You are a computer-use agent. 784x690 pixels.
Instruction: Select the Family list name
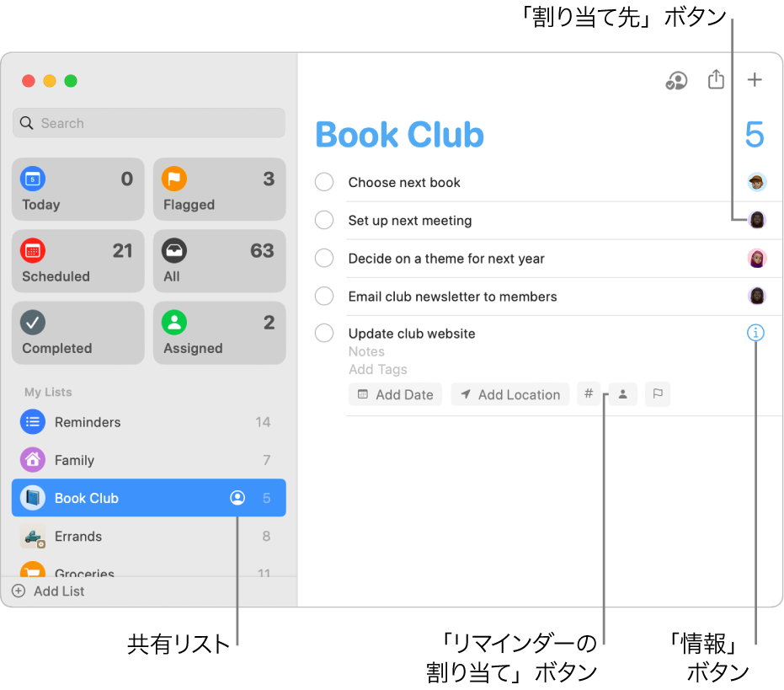(x=74, y=460)
